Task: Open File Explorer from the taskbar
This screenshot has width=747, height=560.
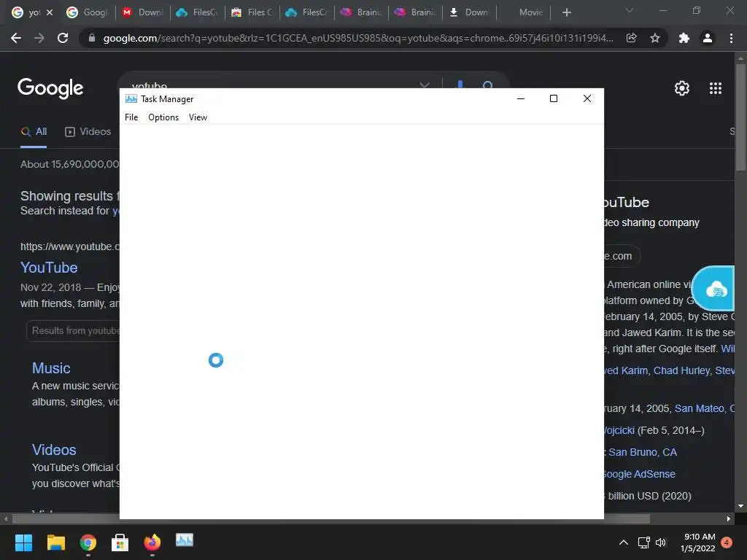Action: [55, 542]
